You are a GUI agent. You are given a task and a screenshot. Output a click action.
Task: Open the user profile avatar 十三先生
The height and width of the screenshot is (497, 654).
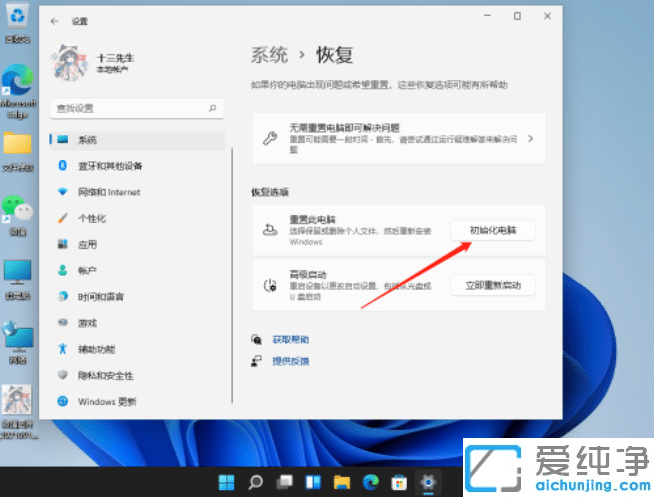coord(69,63)
